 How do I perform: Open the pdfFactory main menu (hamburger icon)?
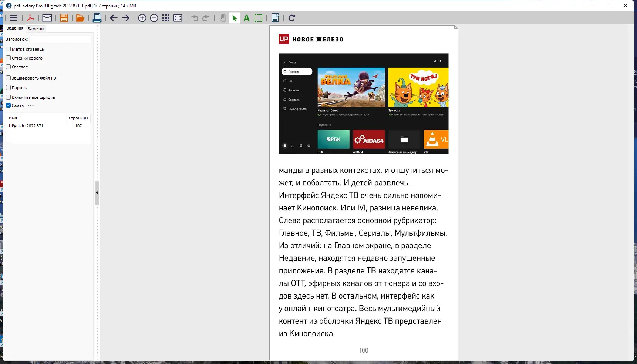[x=14, y=18]
